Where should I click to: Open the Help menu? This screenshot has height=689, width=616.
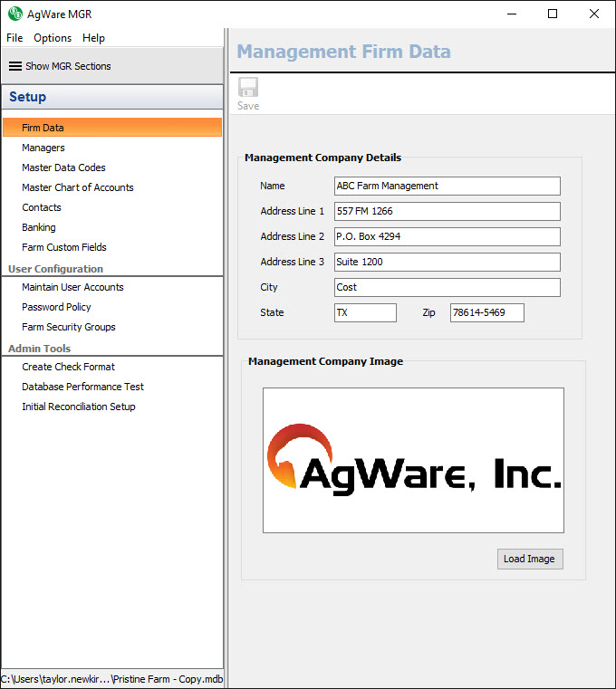tap(93, 38)
